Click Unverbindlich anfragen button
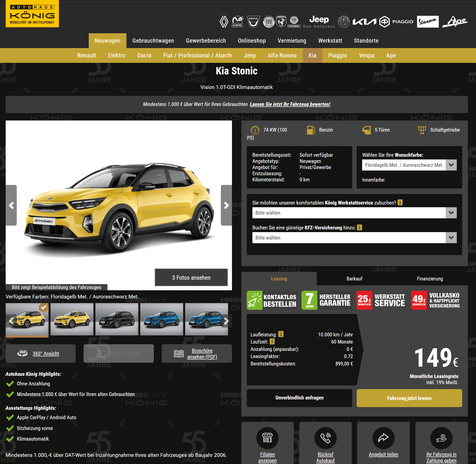 pos(299,398)
